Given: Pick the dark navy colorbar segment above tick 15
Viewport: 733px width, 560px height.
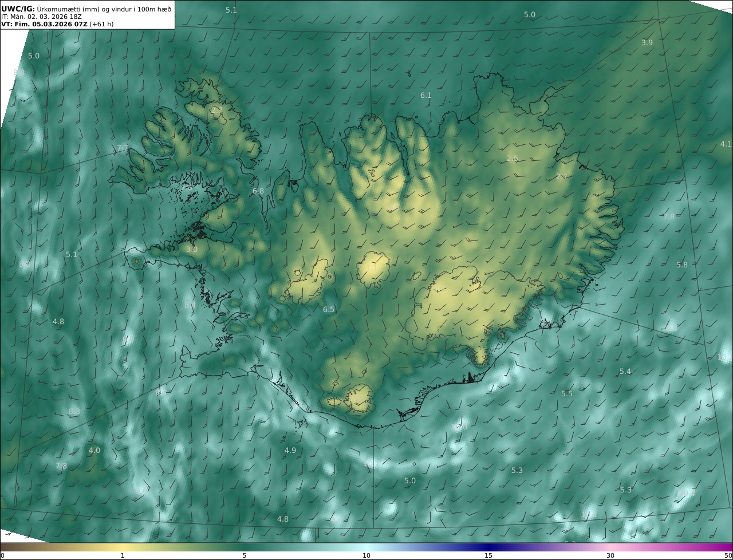Looking at the screenshot, I should pos(488,547).
